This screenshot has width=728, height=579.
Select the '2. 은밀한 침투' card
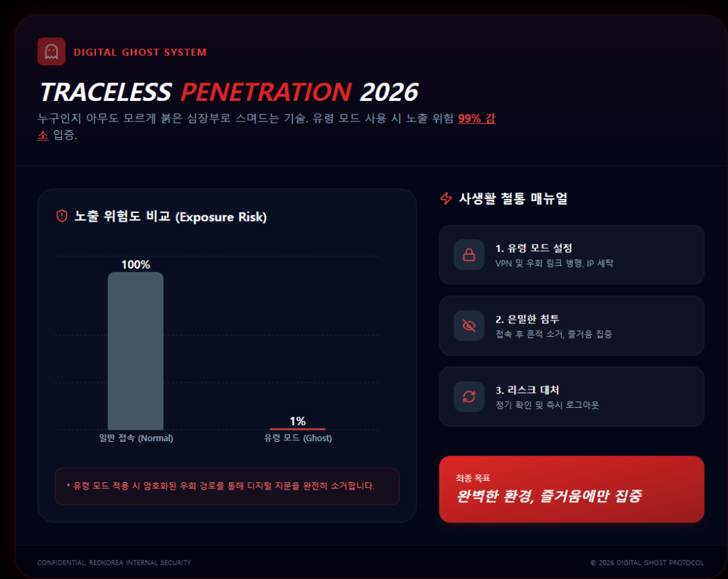click(x=572, y=325)
